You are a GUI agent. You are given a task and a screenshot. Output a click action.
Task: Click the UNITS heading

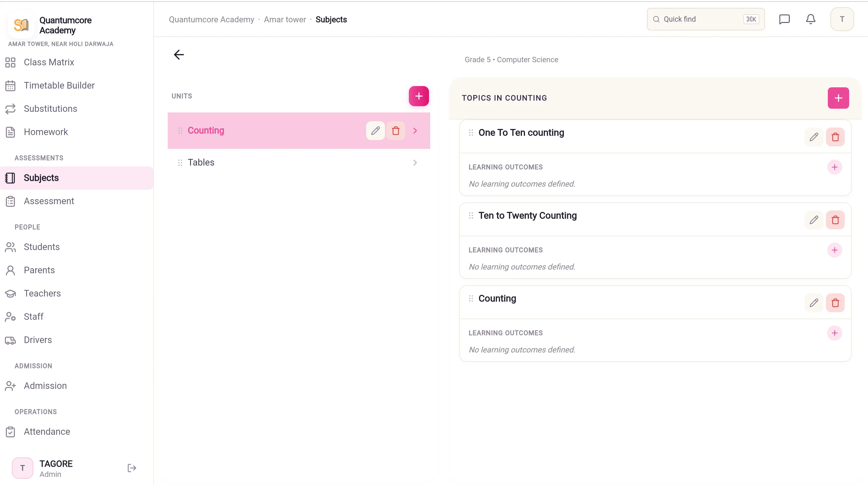[182, 96]
